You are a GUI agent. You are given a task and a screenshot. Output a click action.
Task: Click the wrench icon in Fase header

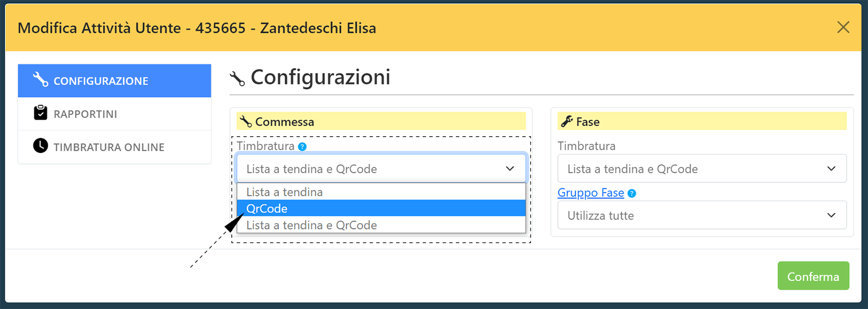(x=567, y=121)
